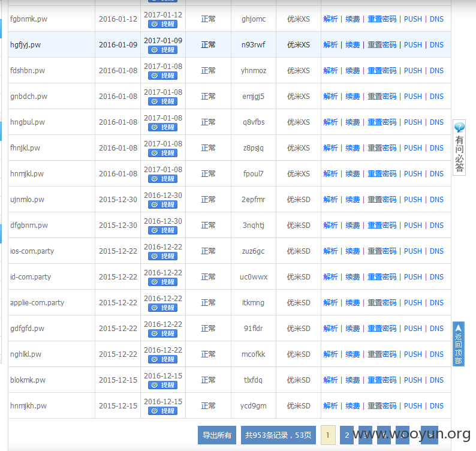Select page 1 in pagination

[328, 435]
